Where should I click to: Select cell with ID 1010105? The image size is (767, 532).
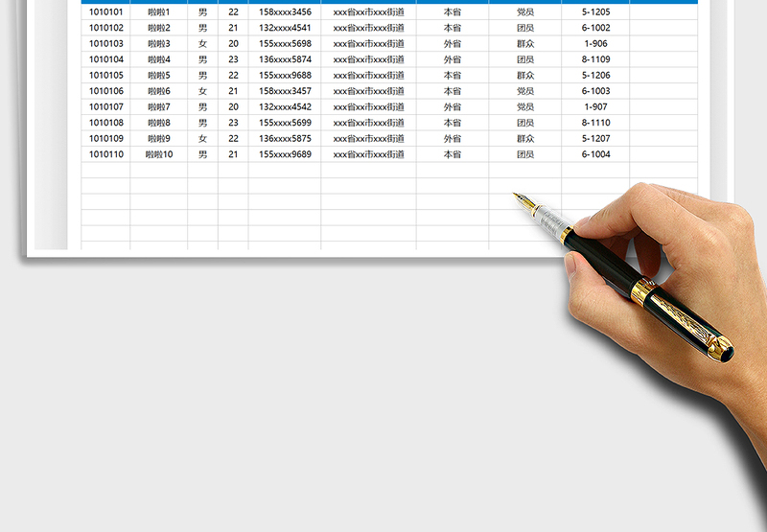(105, 76)
